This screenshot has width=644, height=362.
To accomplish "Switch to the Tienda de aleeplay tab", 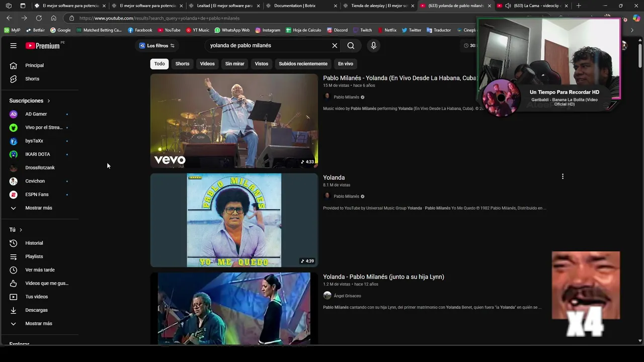I will [x=378, y=6].
